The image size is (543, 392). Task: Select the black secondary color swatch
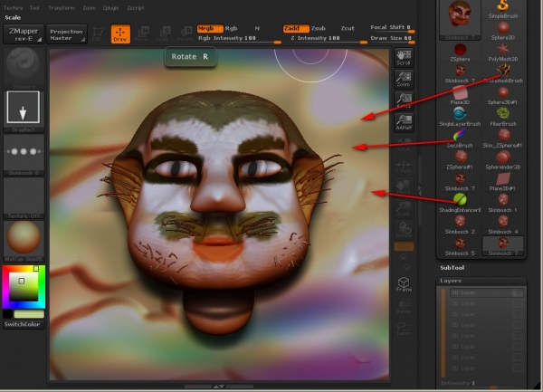[7, 314]
